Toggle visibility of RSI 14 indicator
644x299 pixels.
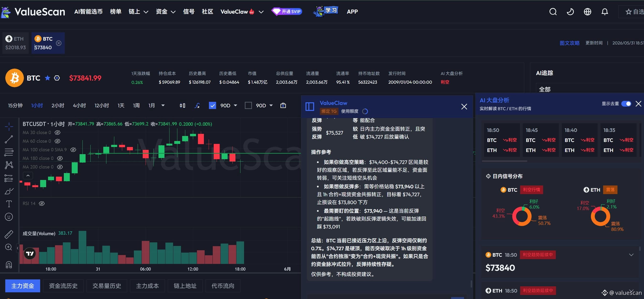pos(42,203)
